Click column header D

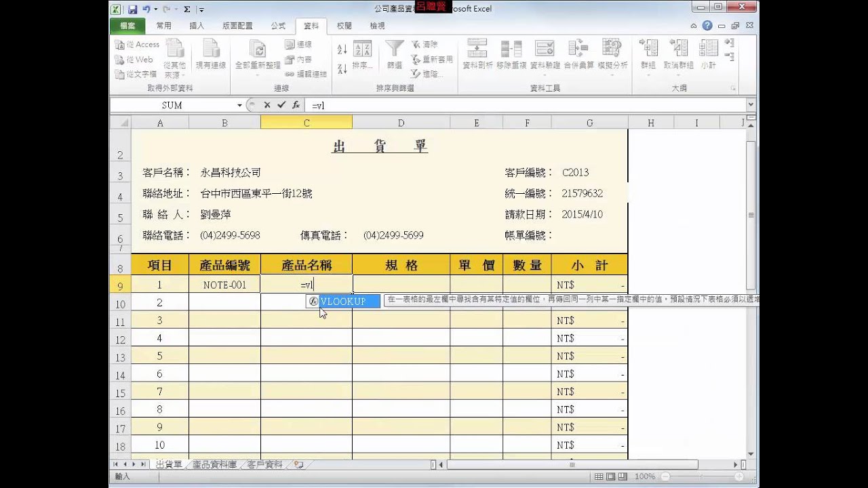[401, 123]
